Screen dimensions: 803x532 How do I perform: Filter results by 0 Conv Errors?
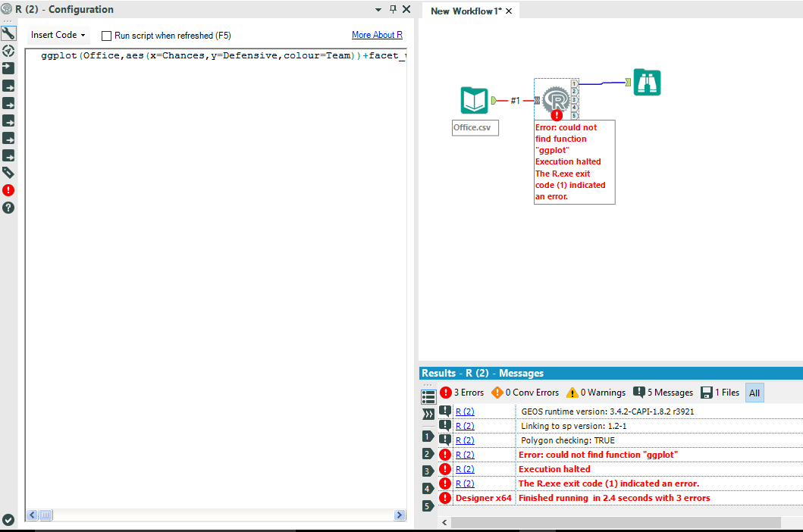click(525, 393)
